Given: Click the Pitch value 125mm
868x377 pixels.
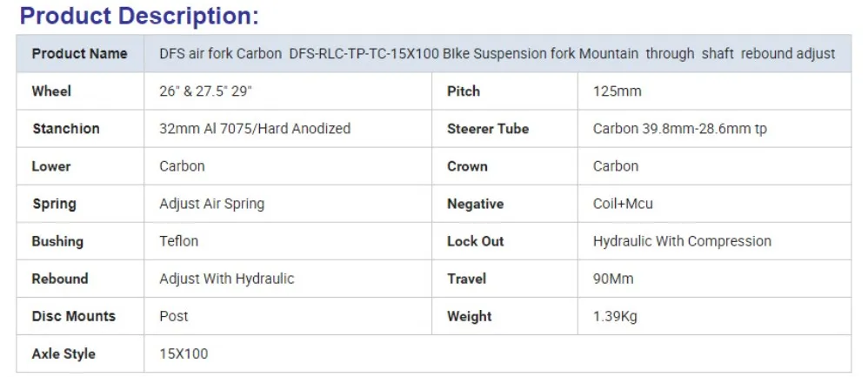Looking at the screenshot, I should pos(618,91).
